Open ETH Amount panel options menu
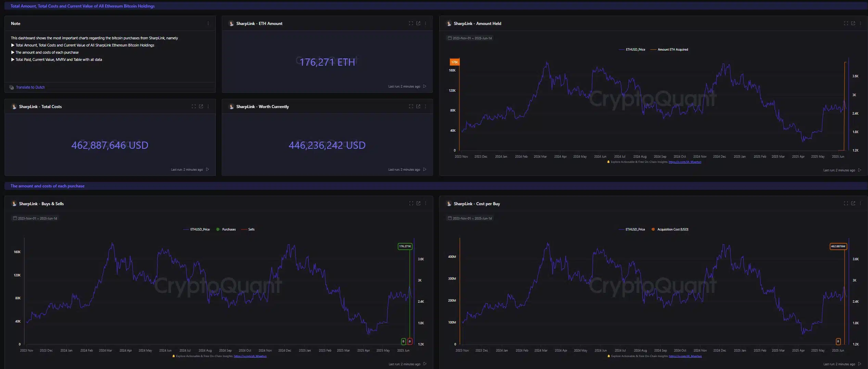Image resolution: width=868 pixels, height=369 pixels. click(x=425, y=23)
